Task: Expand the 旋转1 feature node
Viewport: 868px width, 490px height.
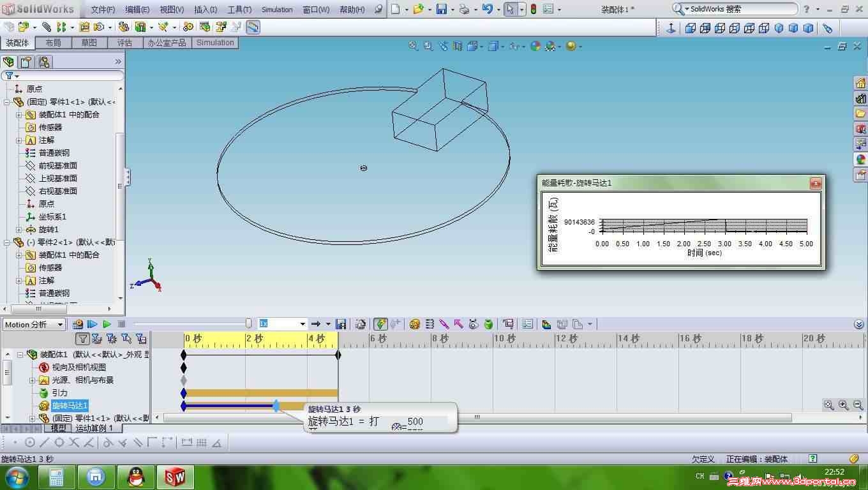Action: pos(19,230)
